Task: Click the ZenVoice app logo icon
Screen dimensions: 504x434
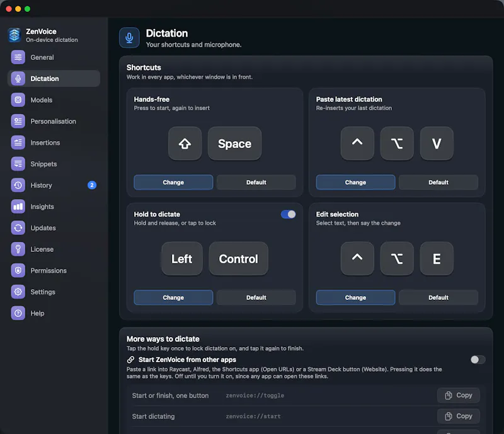Action: 14,35
